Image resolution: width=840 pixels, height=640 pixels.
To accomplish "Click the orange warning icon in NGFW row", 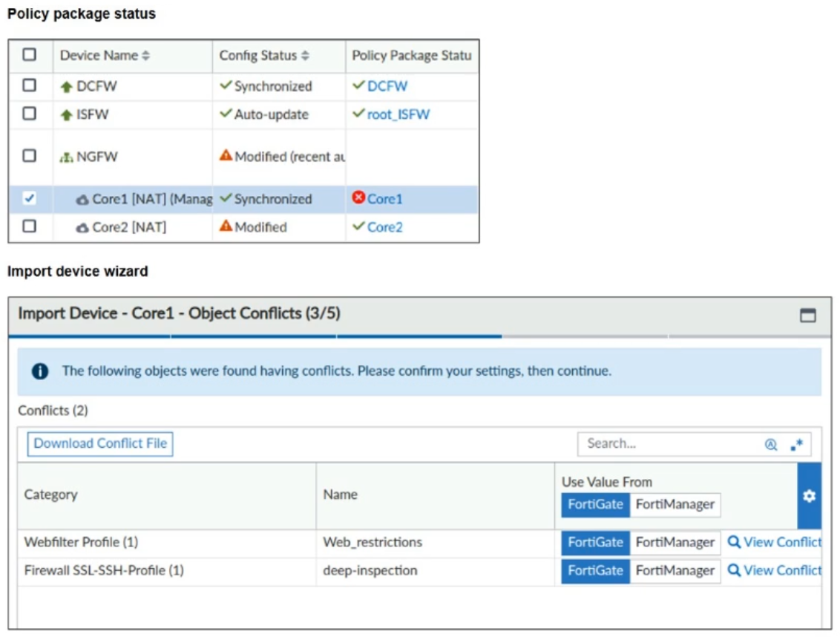I will (226, 156).
